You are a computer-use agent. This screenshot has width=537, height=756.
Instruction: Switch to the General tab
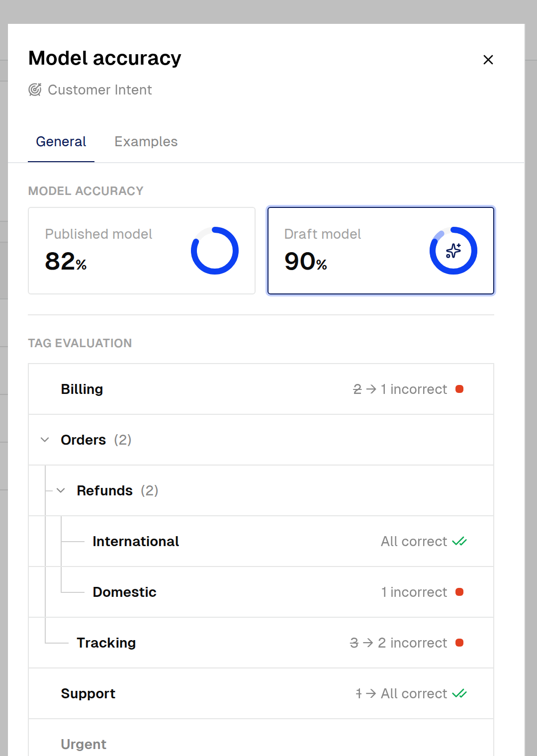pyautogui.click(x=61, y=142)
